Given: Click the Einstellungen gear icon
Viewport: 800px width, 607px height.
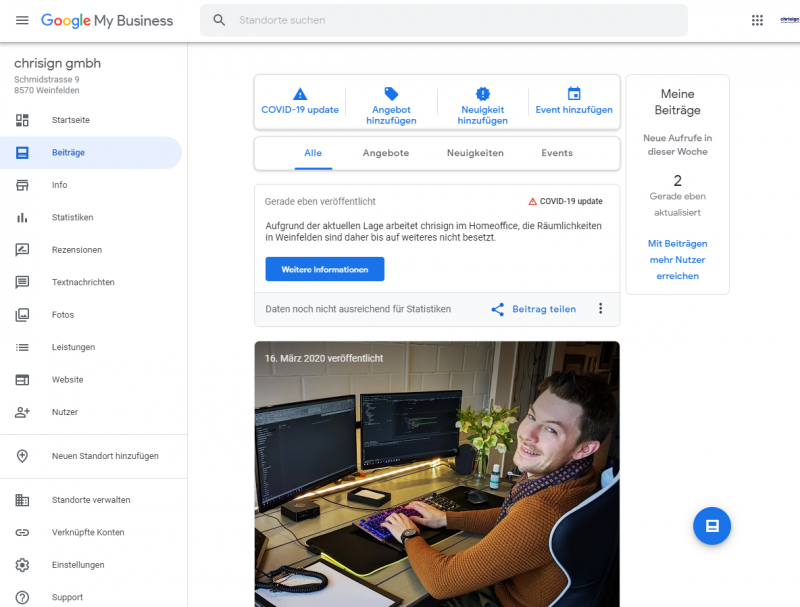Looking at the screenshot, I should click(x=22, y=565).
